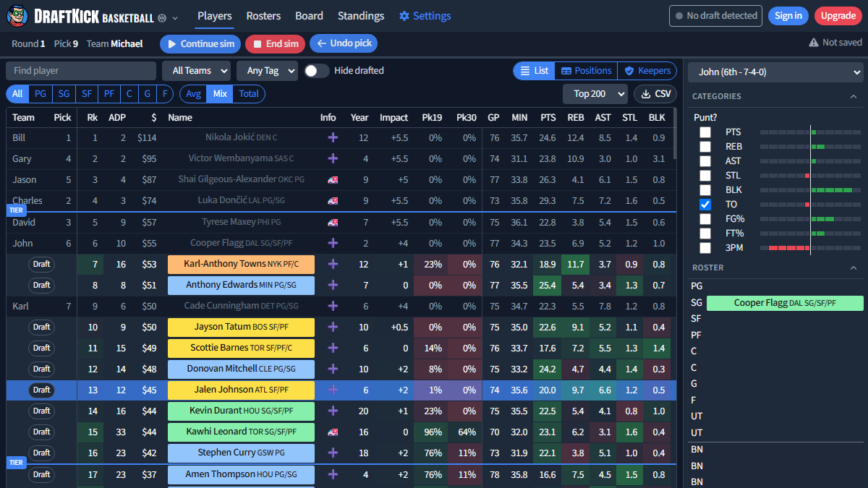Click the Sign in button
The height and width of the screenshot is (488, 868).
pyautogui.click(x=788, y=16)
